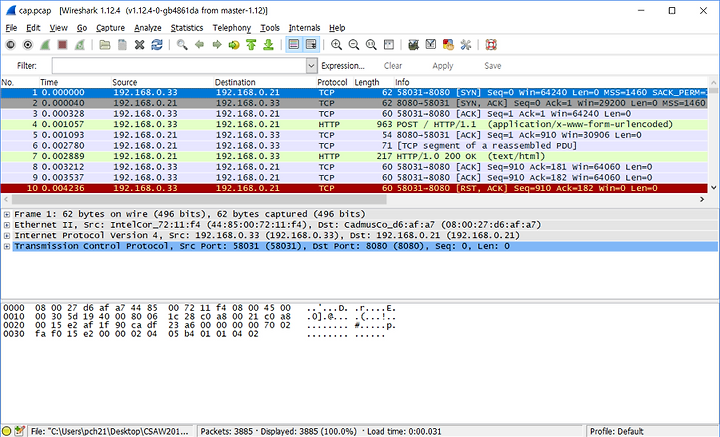Select packet 6 TCP segment reassembled PDU
The height and width of the screenshot is (437, 720).
(354, 146)
